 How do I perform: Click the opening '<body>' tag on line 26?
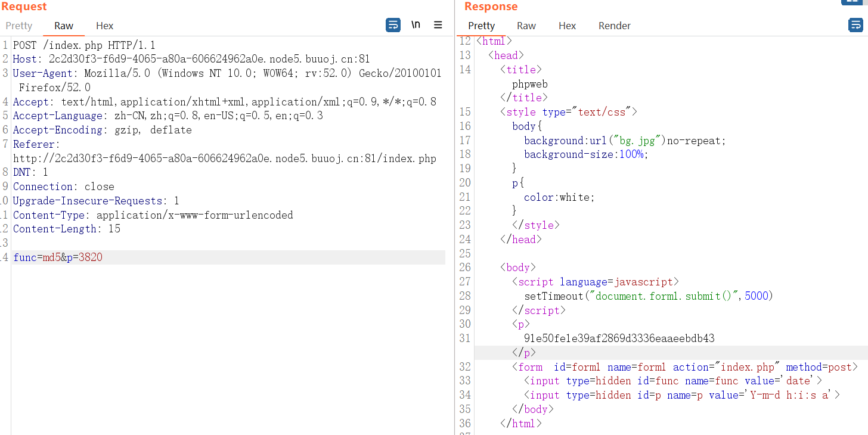[518, 268]
